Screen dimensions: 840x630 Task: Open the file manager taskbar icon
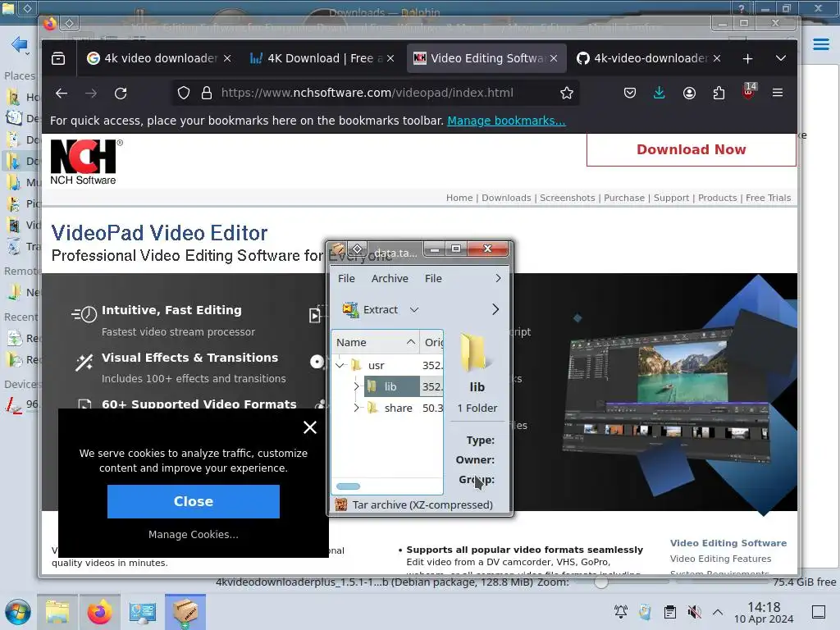tap(57, 612)
